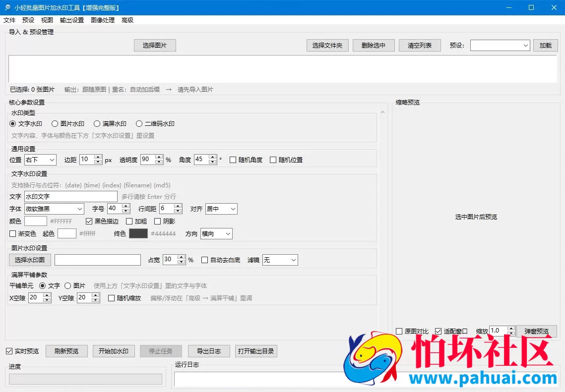Viewport: 565px width, 392px height.
Task: Click the 选择水印图 button
Action: click(30, 260)
